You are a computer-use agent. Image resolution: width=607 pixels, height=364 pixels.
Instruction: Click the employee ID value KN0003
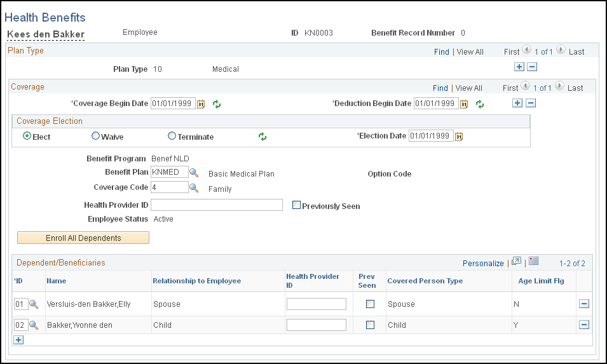point(318,33)
